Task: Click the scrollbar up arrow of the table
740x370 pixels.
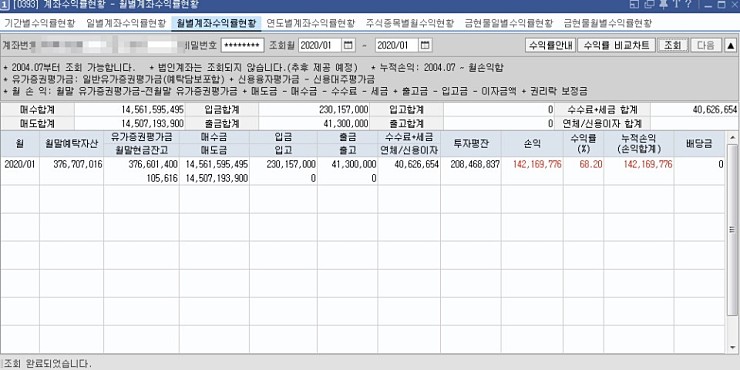Action: click(732, 138)
